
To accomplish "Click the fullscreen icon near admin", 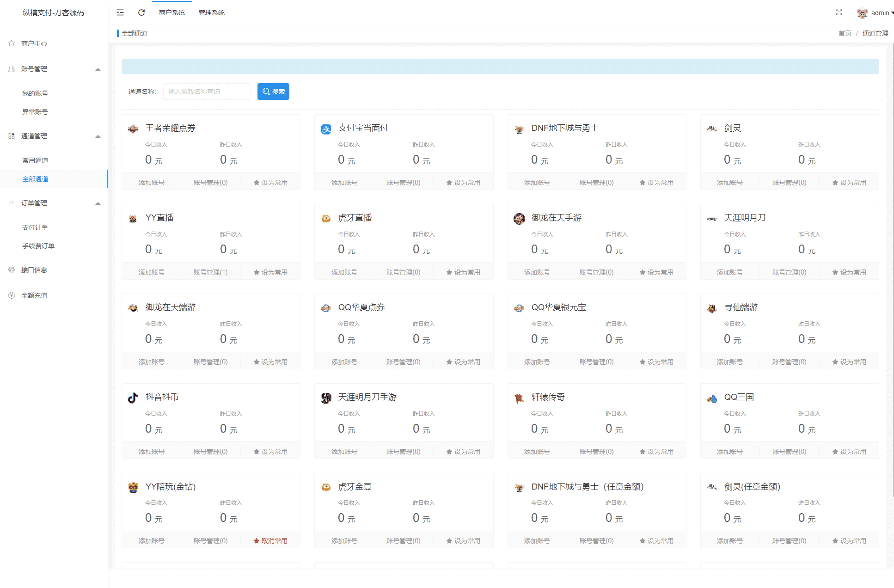I will (x=839, y=12).
